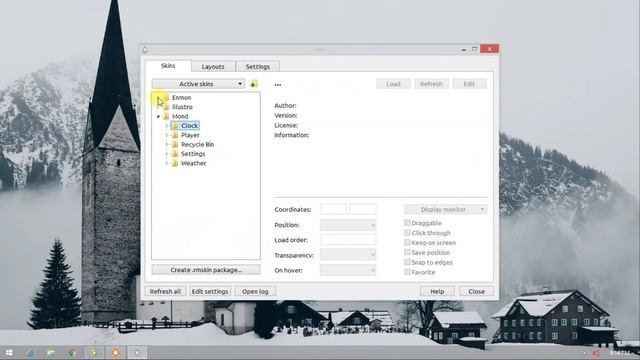Viewport: 640px width, 360px height.
Task: Switch to the Skins tab
Action: pyautogui.click(x=168, y=66)
